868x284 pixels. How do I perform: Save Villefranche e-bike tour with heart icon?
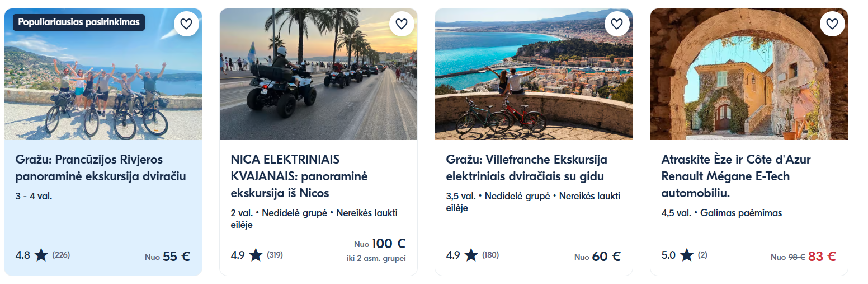click(x=616, y=24)
